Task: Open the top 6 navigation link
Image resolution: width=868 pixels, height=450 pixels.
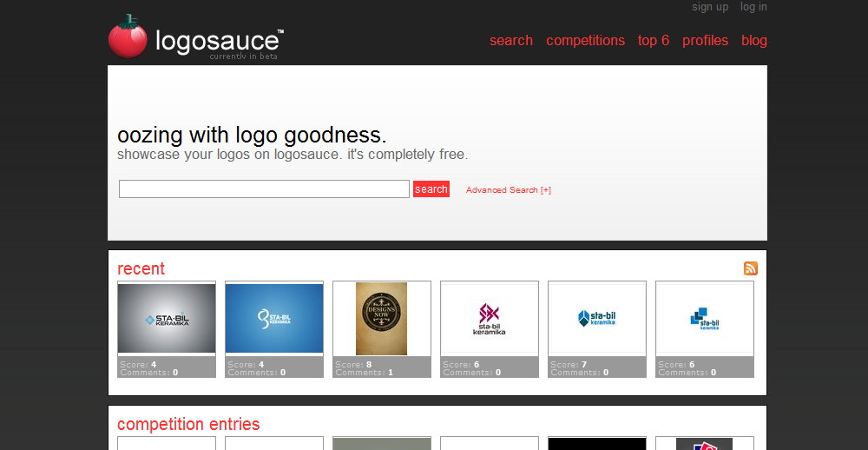Action: [x=653, y=41]
